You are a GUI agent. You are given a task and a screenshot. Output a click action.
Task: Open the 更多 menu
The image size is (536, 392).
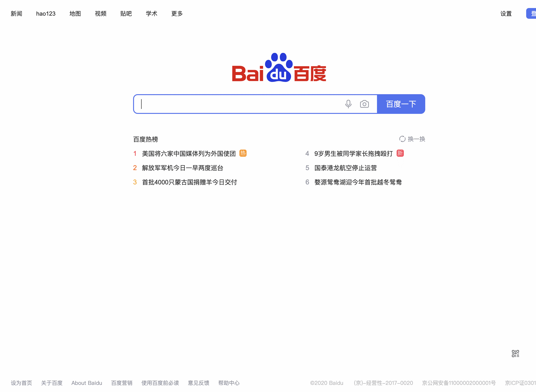(177, 14)
